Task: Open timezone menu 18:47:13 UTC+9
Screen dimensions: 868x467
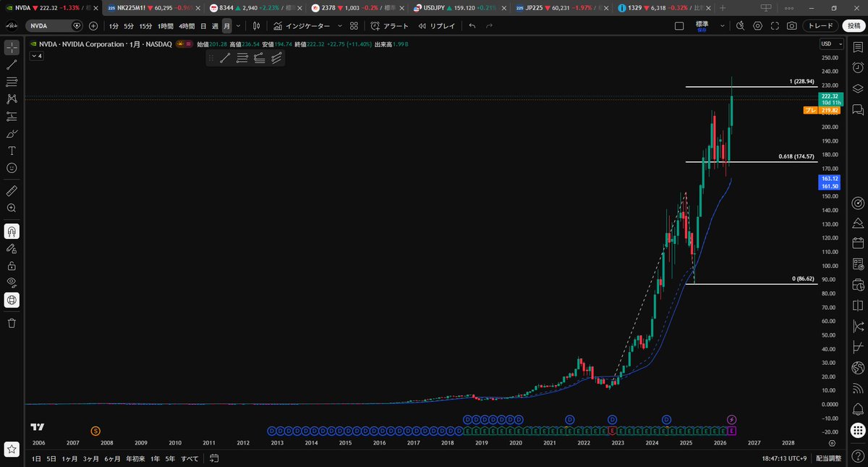Action: 786,458
